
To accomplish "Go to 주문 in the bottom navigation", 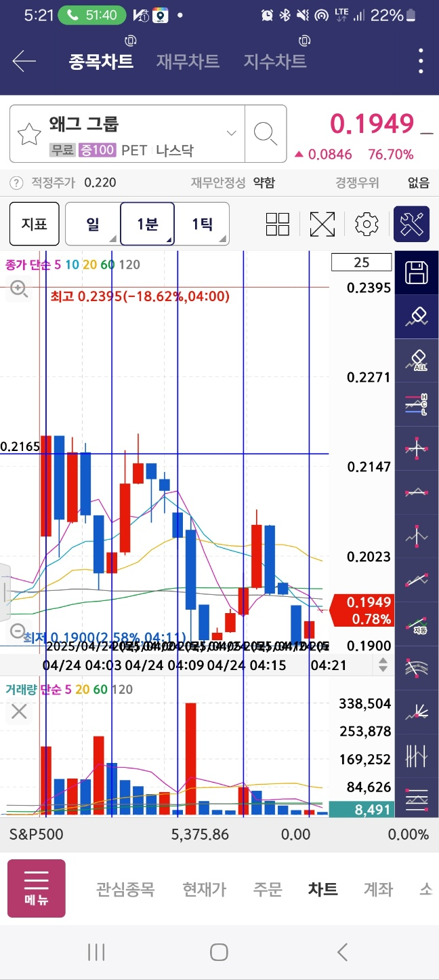I will click(x=267, y=889).
